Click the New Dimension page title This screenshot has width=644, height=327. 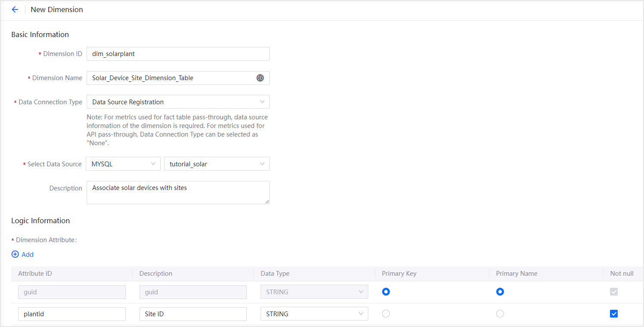(57, 9)
